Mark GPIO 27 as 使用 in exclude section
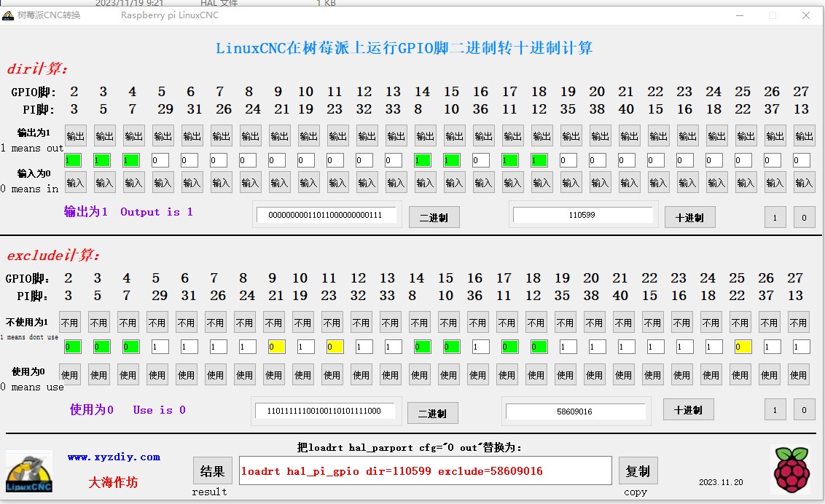This screenshot has height=504, width=825. click(x=798, y=374)
